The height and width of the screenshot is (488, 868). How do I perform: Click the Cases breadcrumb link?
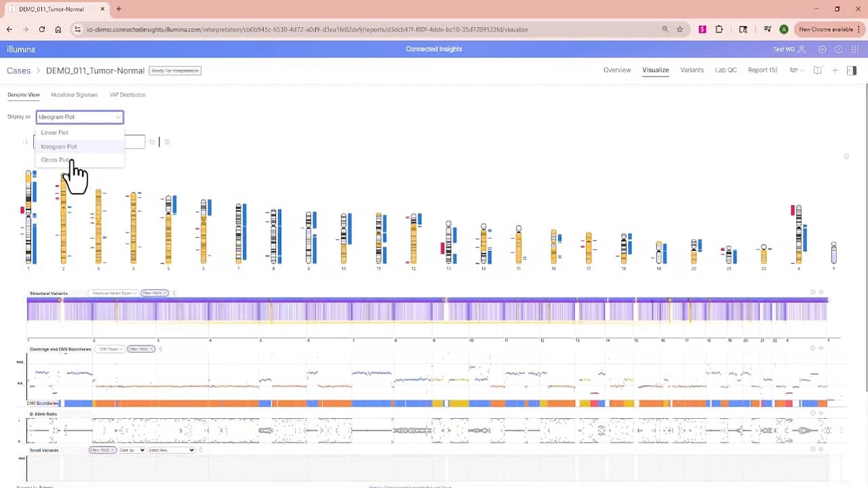pos(18,70)
